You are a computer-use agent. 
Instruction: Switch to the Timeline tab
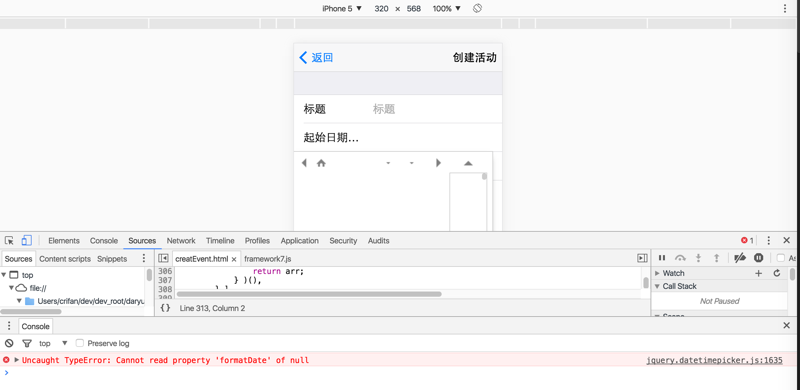pyautogui.click(x=220, y=240)
